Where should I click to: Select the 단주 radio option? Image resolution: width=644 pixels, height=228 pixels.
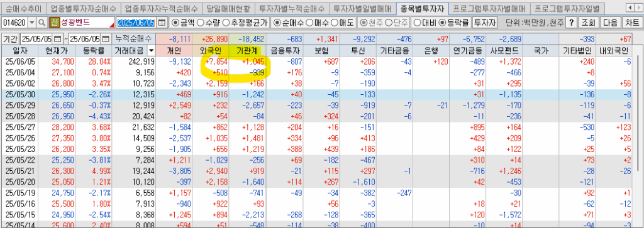(x=388, y=23)
